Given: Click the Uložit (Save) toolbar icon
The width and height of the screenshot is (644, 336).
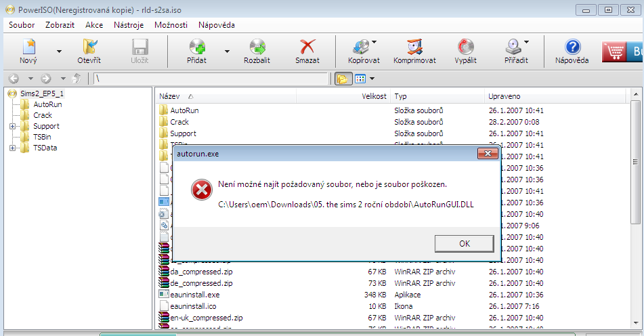Looking at the screenshot, I should coord(140,47).
